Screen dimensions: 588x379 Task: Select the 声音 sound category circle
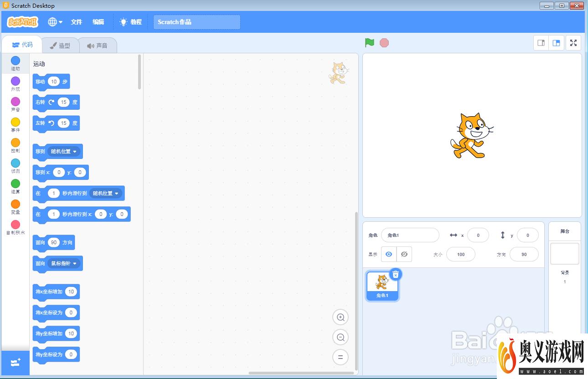tap(15, 102)
